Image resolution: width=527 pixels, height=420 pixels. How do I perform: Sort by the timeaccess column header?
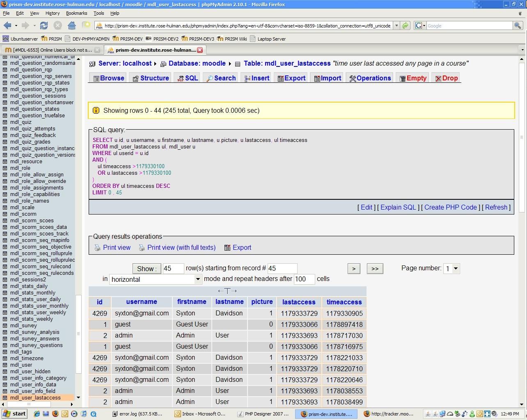click(x=344, y=302)
